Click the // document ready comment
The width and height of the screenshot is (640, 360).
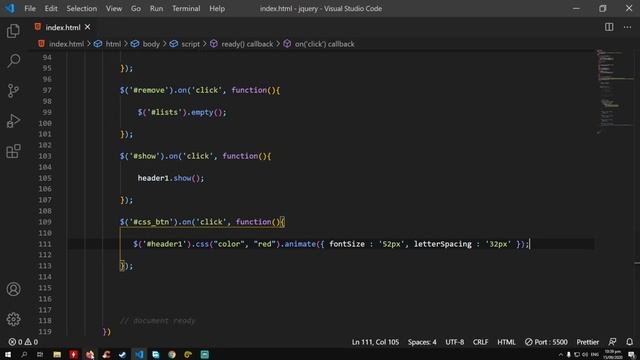pos(158,321)
